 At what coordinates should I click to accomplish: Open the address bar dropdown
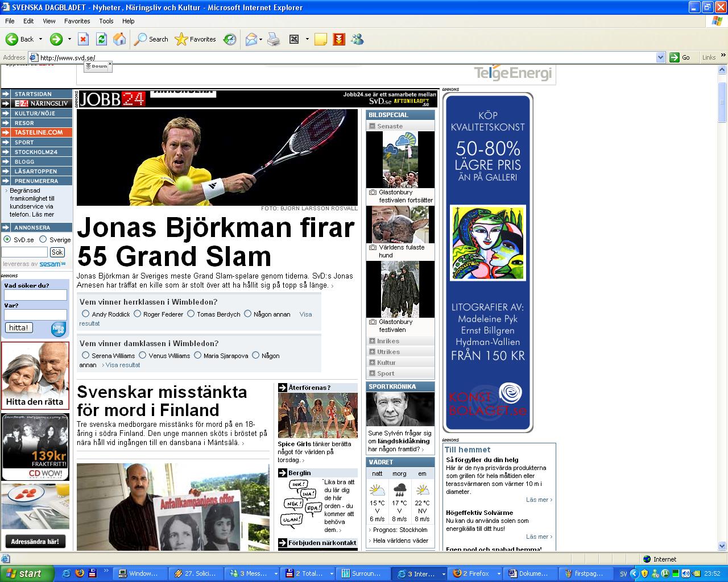[660, 57]
